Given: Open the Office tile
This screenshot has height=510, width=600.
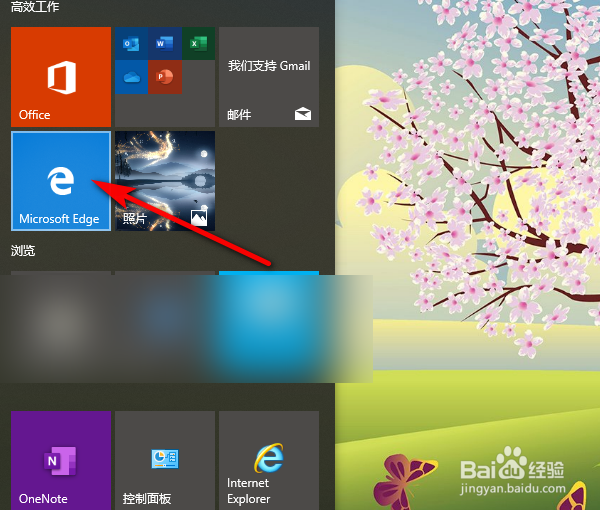Looking at the screenshot, I should (x=61, y=77).
